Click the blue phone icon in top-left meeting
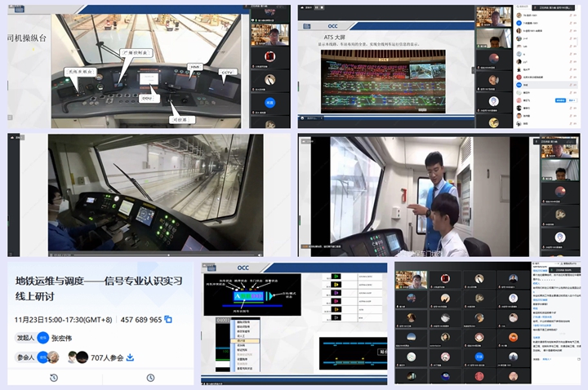The height and width of the screenshot is (390, 588). 271,104
